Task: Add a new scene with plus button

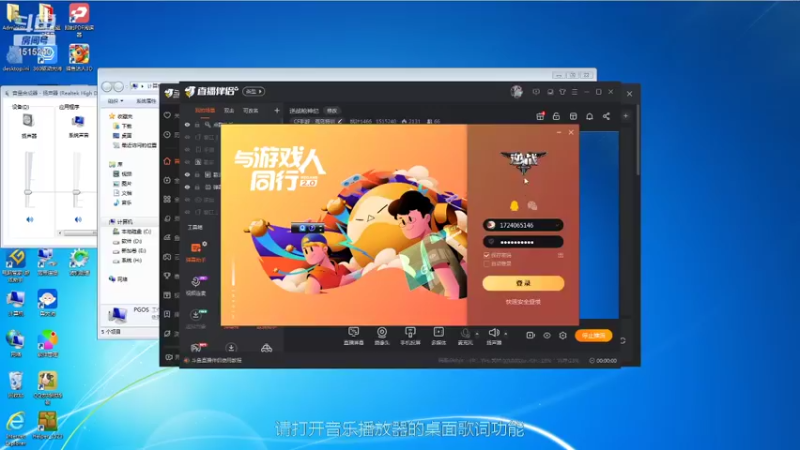Action: [x=277, y=110]
